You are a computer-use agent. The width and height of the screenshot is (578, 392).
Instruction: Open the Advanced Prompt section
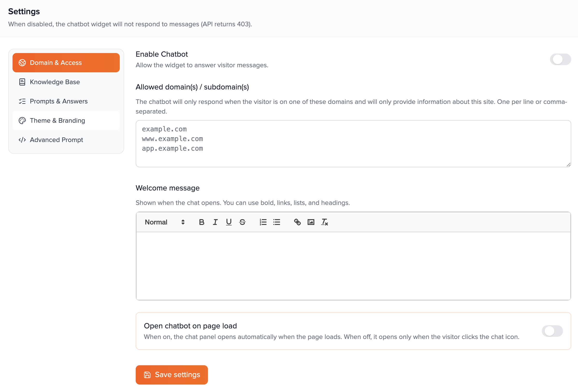pyautogui.click(x=56, y=140)
